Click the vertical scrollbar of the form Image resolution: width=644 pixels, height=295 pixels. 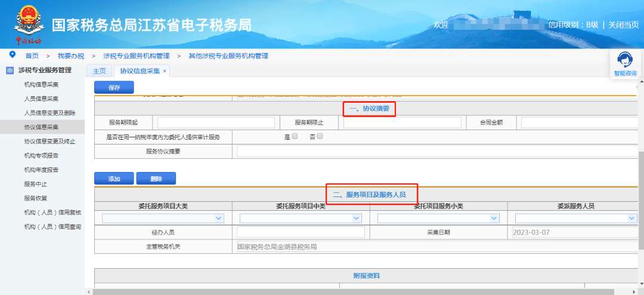tap(640, 199)
